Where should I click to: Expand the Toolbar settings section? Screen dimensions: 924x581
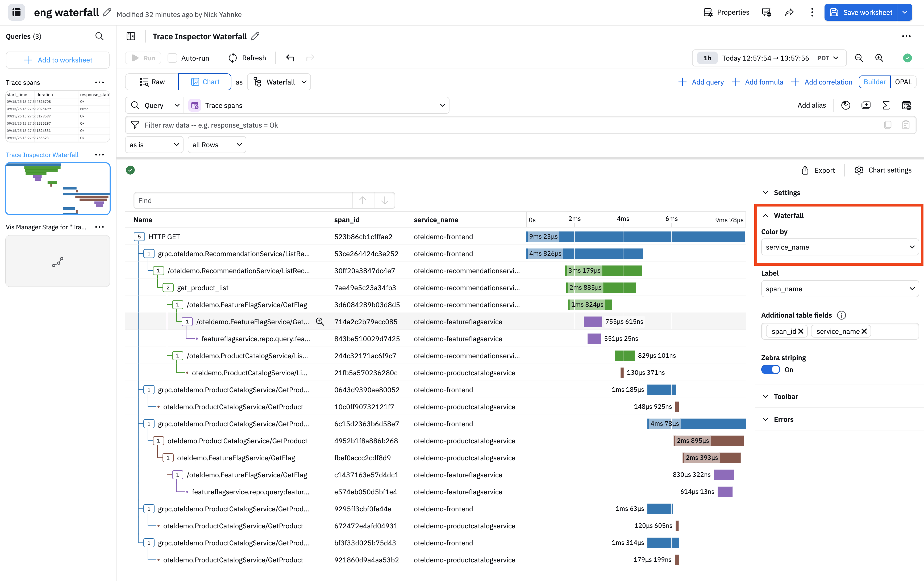(x=785, y=396)
